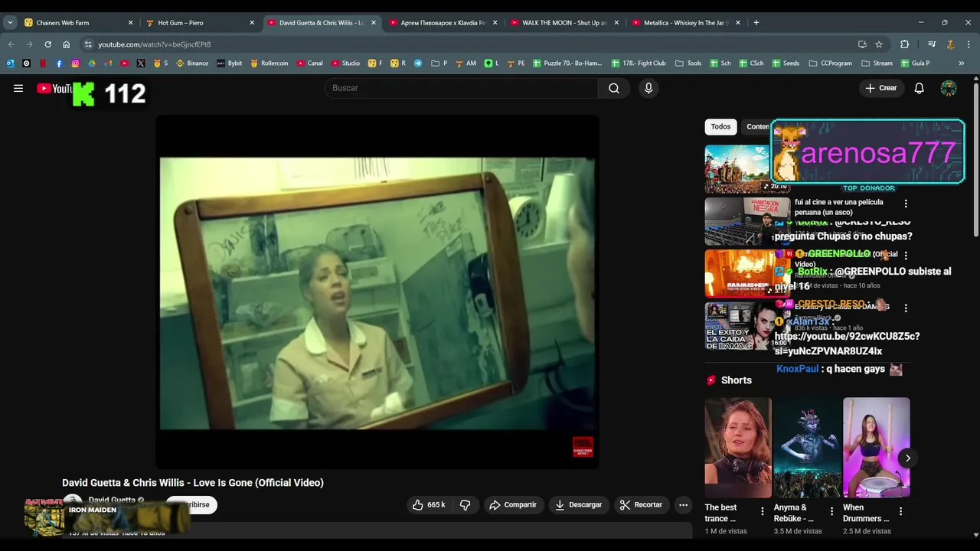This screenshot has height=551, width=980.
Task: Focus the Buscar search field
Action: click(462, 88)
